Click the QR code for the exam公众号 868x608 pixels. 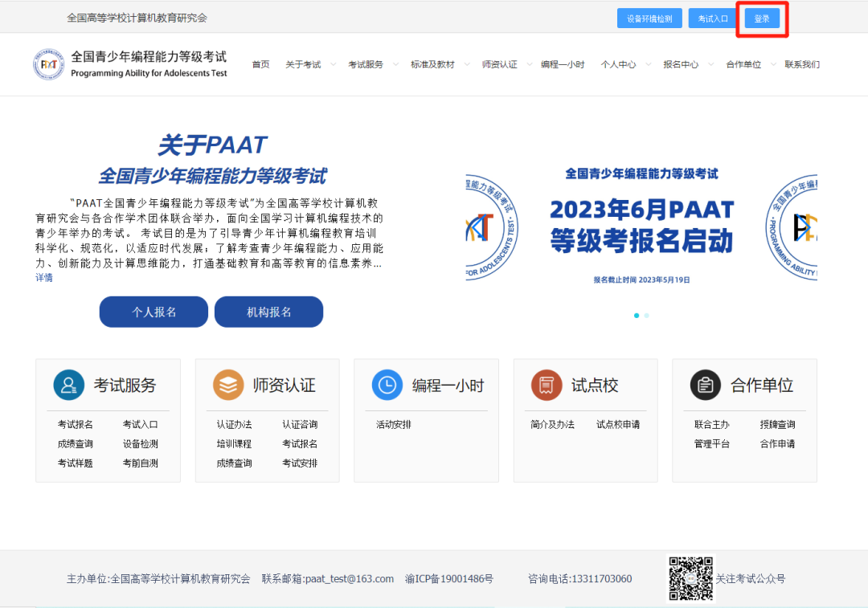click(x=690, y=578)
